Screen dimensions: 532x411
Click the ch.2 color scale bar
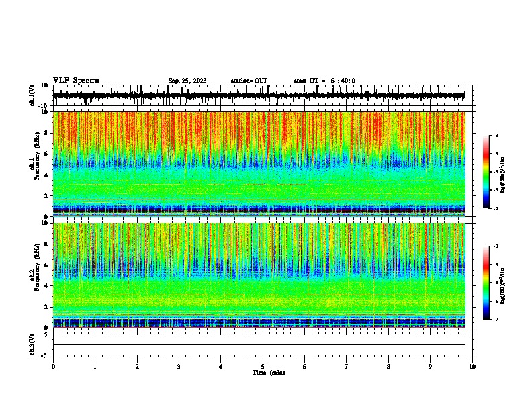tap(486, 283)
